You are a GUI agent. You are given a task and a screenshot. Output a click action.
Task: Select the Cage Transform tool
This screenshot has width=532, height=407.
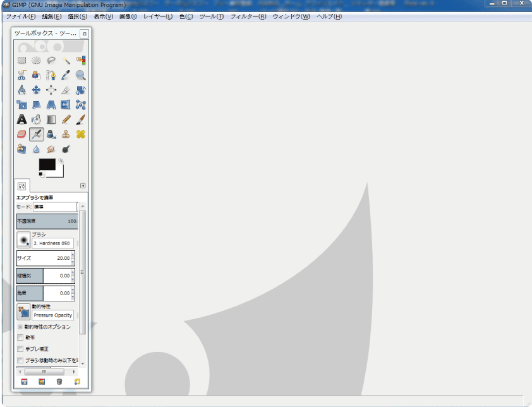pos(81,105)
